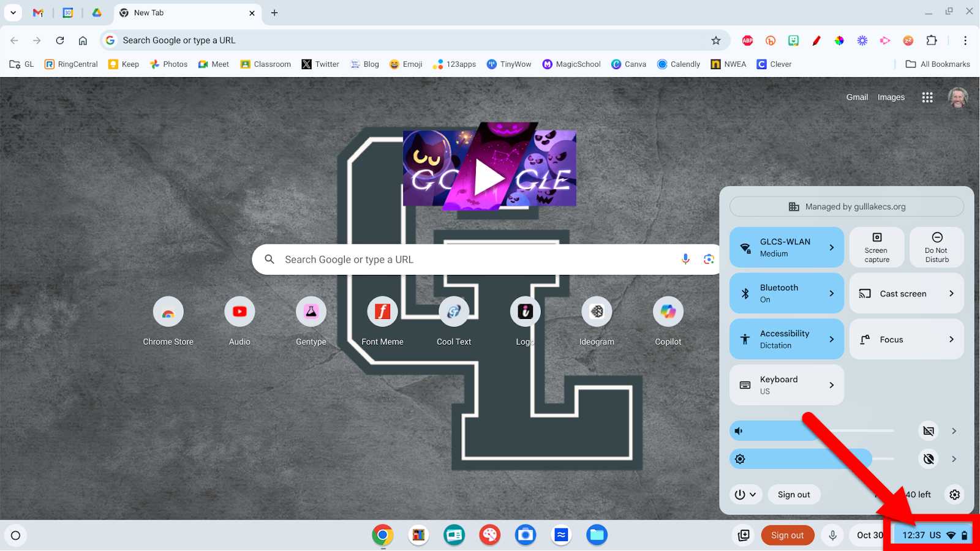Open the Files app on shelf
The height and width of the screenshot is (551, 980).
click(x=597, y=535)
